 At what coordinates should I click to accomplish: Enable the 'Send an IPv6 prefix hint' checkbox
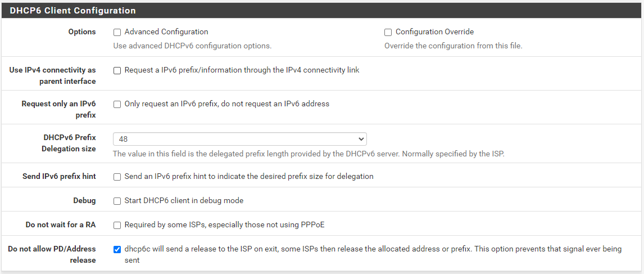pyautogui.click(x=117, y=177)
